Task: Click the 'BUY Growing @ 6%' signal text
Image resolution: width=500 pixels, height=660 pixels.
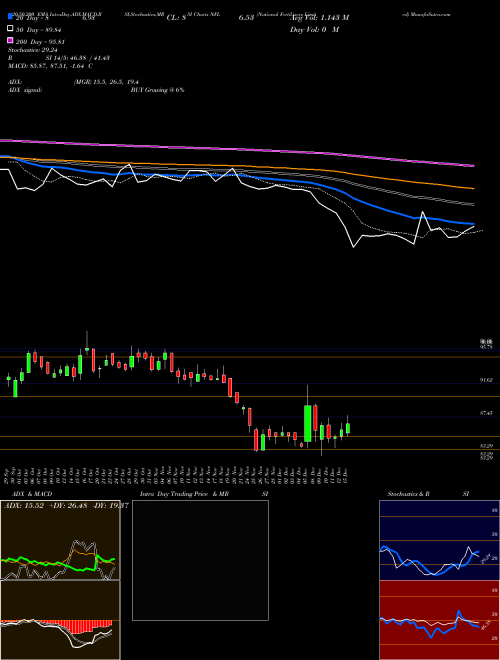Action: [x=157, y=90]
